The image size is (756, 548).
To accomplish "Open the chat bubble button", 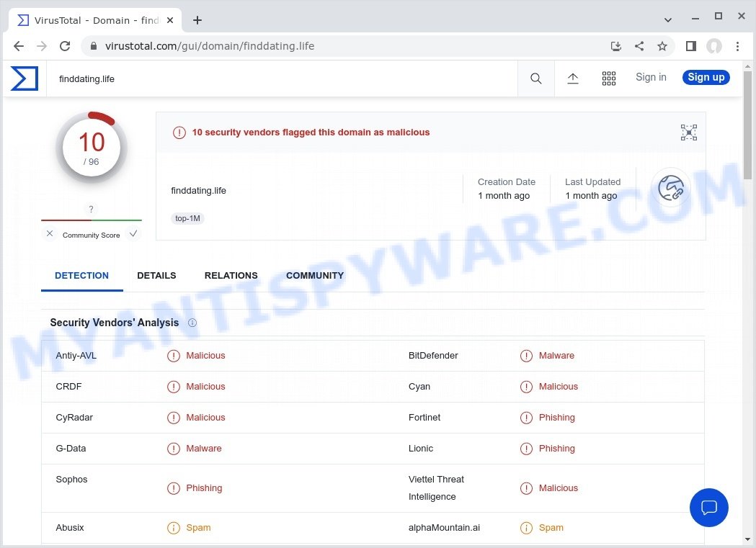I will (x=708, y=508).
